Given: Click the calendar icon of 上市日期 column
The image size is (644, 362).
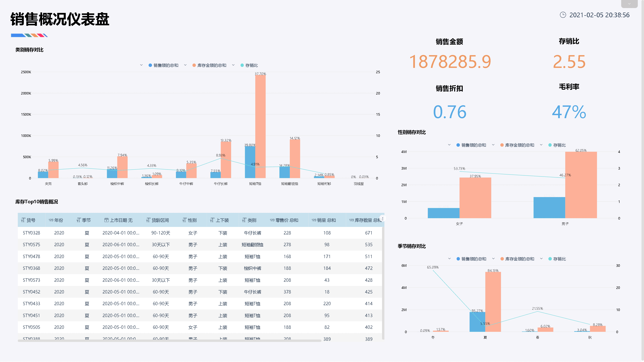Looking at the screenshot, I should click(106, 220).
